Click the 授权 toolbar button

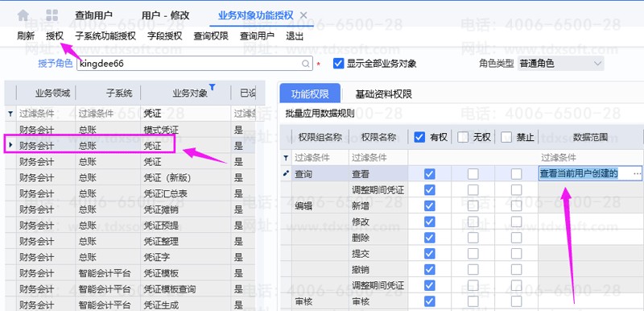[x=55, y=36]
